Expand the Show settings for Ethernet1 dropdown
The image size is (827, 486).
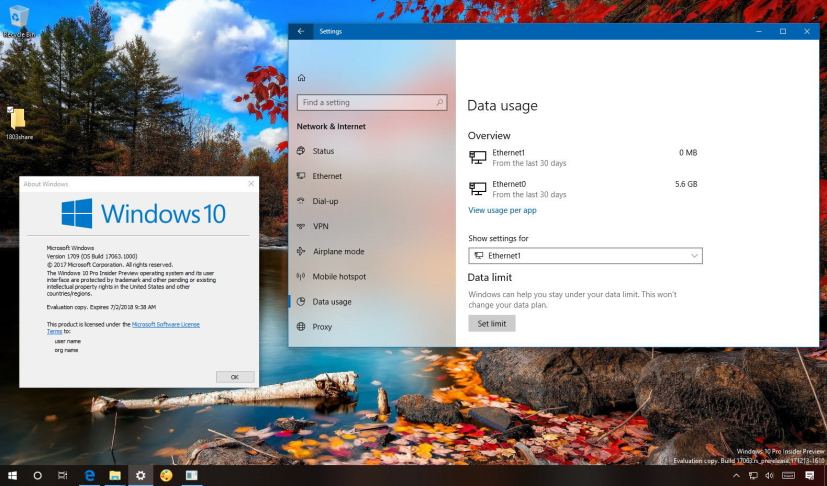pyautogui.click(x=585, y=256)
